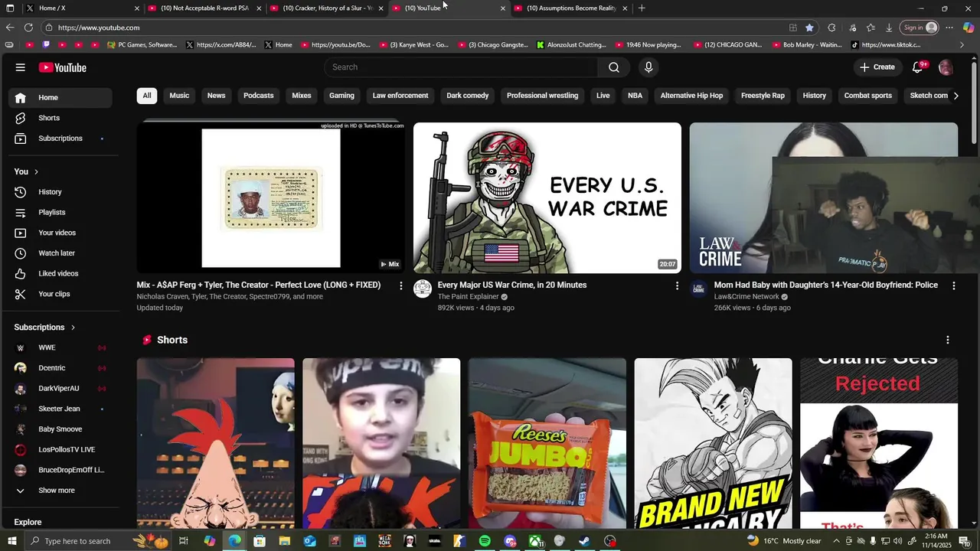The image size is (980, 551).
Task: Select the Law enforcement filter chip
Action: (400, 96)
